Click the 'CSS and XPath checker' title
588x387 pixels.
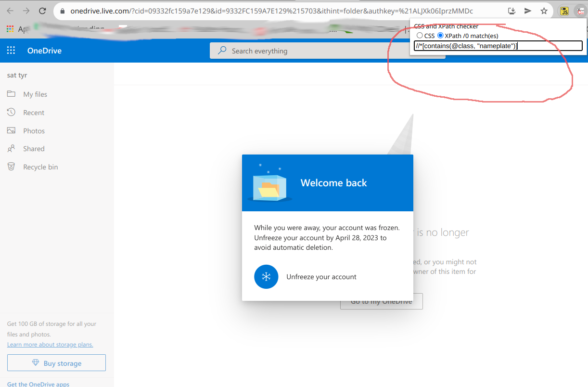pos(446,26)
